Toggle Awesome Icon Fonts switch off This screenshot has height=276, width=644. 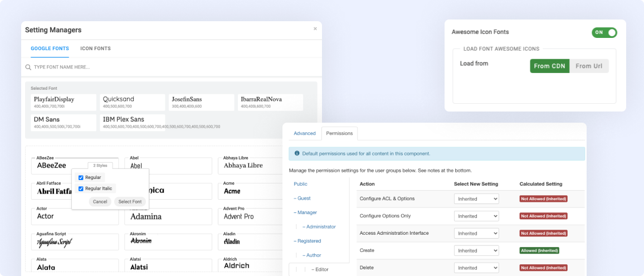604,32
